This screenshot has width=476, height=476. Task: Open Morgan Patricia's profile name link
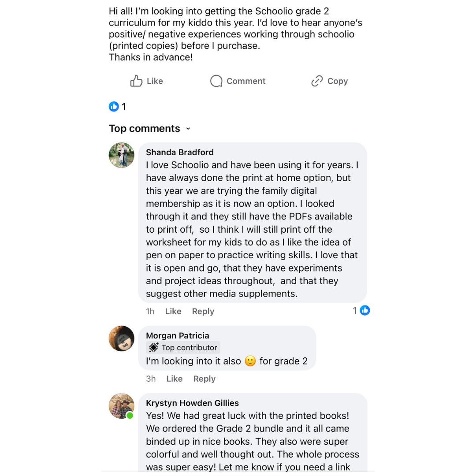[178, 336]
